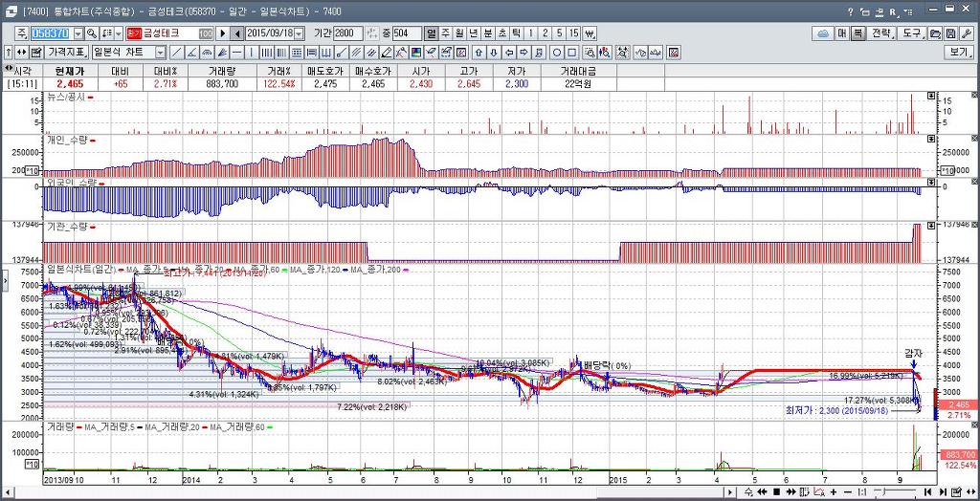
Task: Toggle monthly (월) period button
Action: tap(460, 33)
